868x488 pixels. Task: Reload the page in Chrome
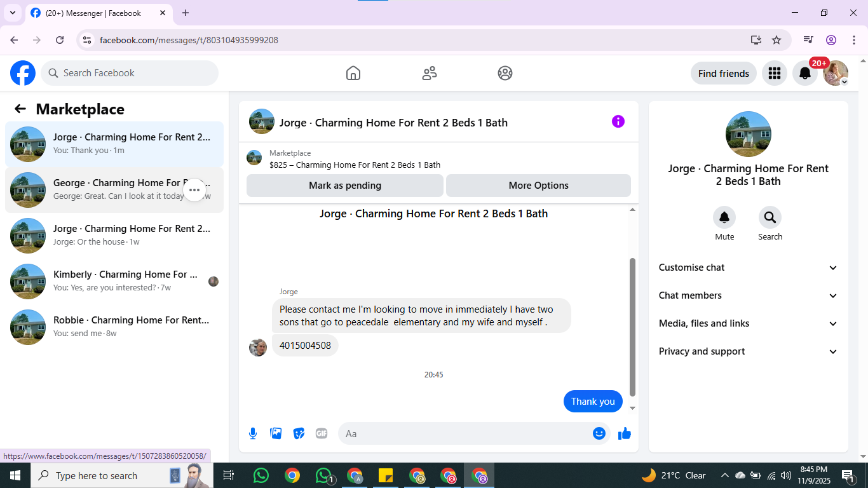[x=60, y=39]
